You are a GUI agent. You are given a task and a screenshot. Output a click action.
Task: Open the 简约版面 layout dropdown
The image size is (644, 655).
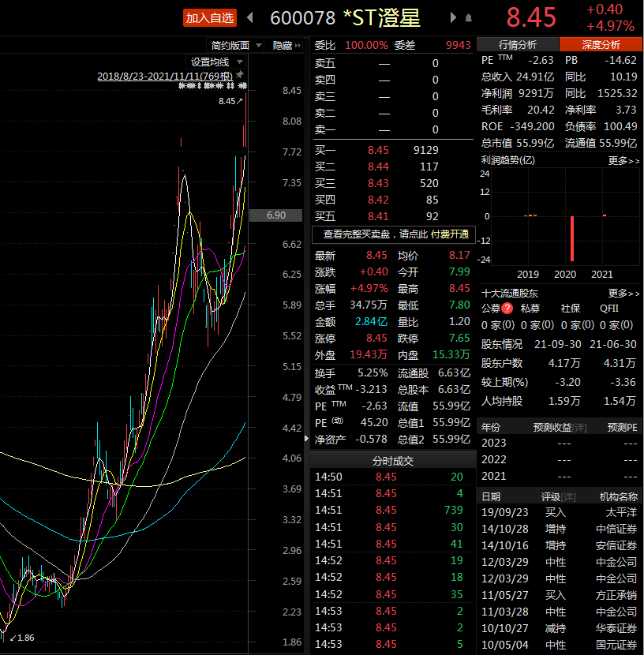tap(234, 45)
